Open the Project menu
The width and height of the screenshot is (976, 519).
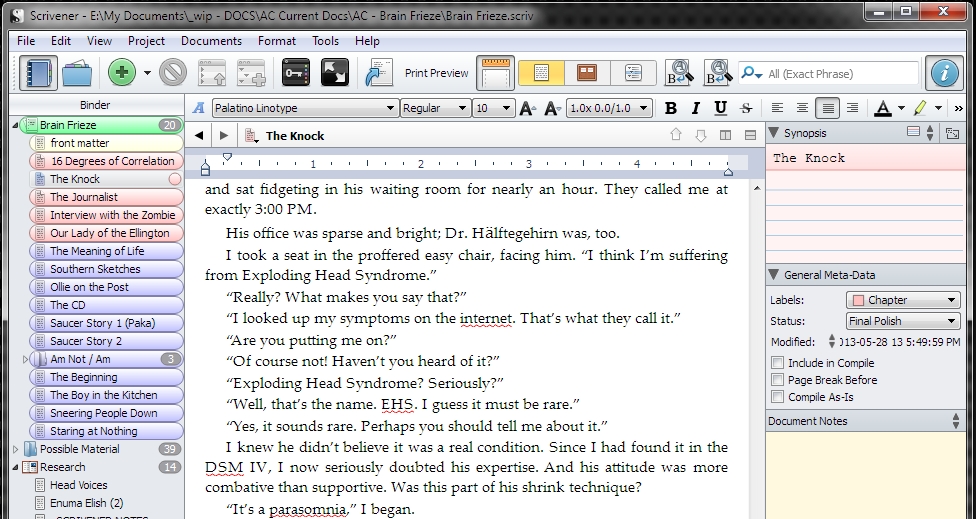coord(146,40)
